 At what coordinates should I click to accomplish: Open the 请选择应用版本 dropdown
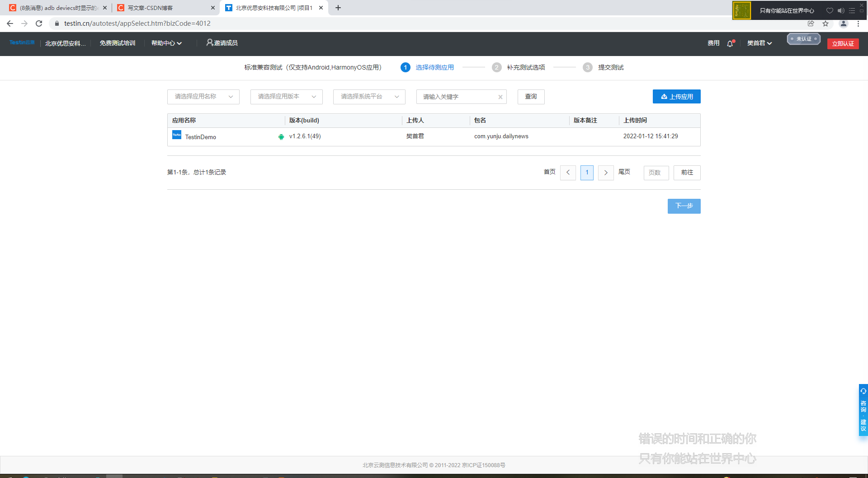click(x=287, y=97)
